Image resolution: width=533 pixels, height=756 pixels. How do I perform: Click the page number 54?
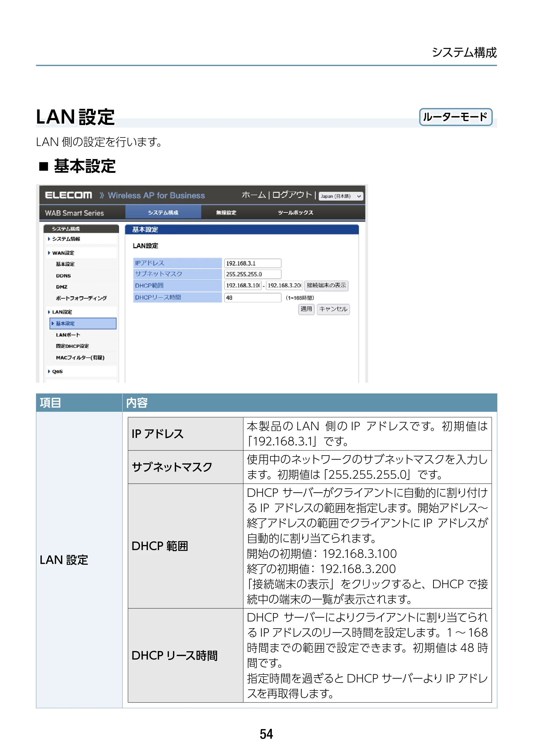[266, 734]
